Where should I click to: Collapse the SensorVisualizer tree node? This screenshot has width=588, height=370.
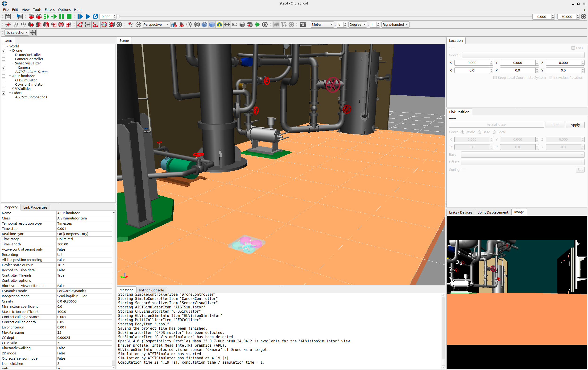(13, 63)
